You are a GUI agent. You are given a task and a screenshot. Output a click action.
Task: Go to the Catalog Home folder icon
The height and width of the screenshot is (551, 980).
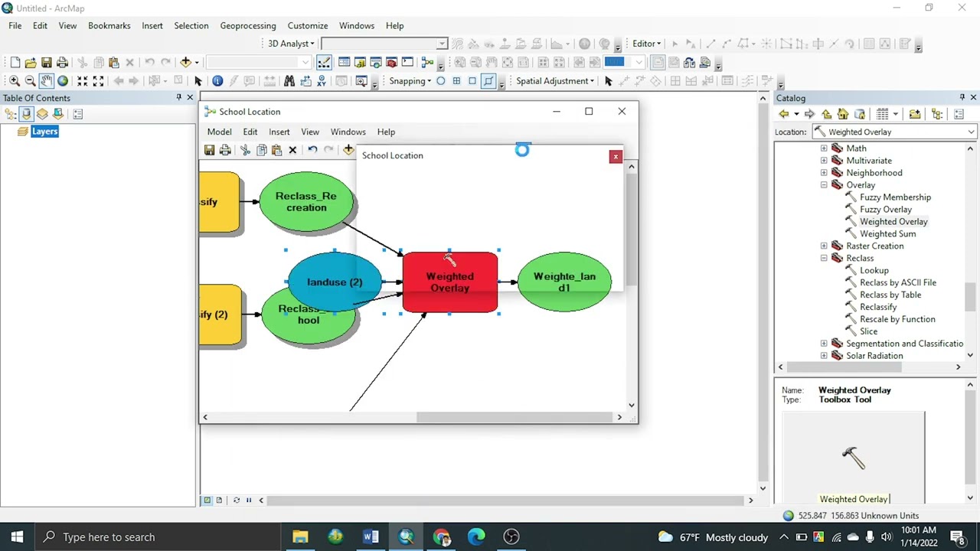tap(843, 114)
